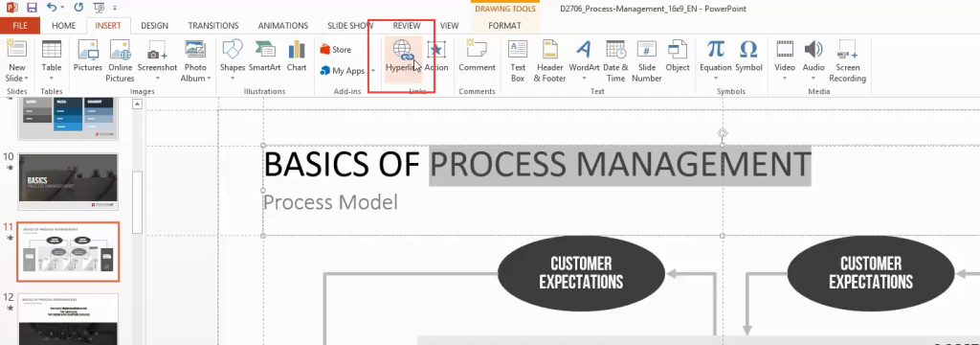Image resolution: width=980 pixels, height=345 pixels.
Task: Insert a Text Box
Action: point(518,61)
